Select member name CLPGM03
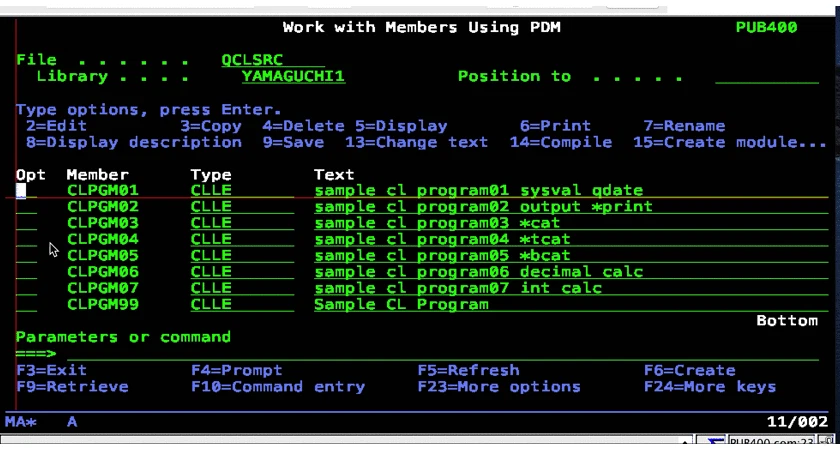 103,222
